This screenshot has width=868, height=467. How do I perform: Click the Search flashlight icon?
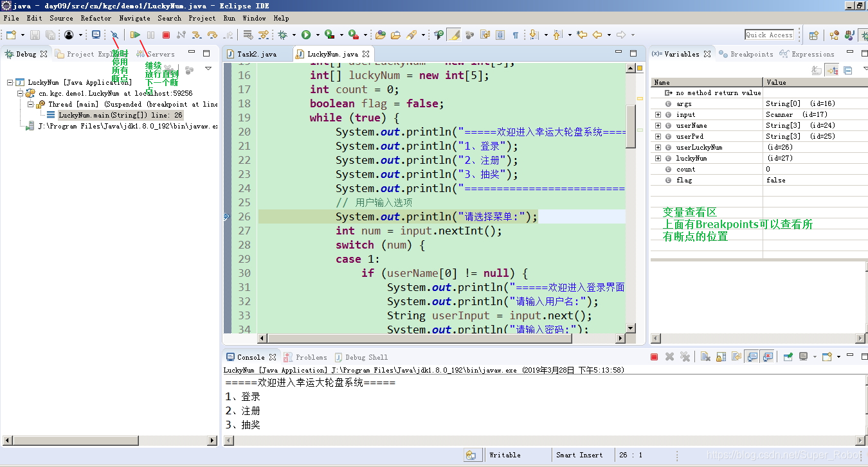(411, 35)
